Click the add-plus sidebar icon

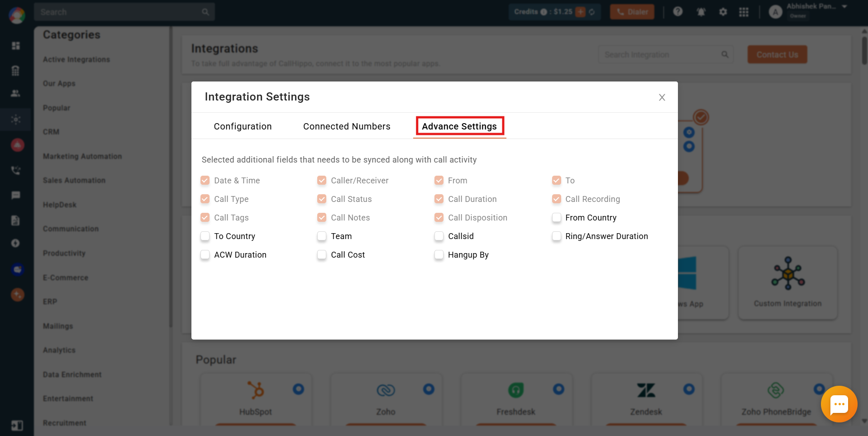tap(16, 243)
